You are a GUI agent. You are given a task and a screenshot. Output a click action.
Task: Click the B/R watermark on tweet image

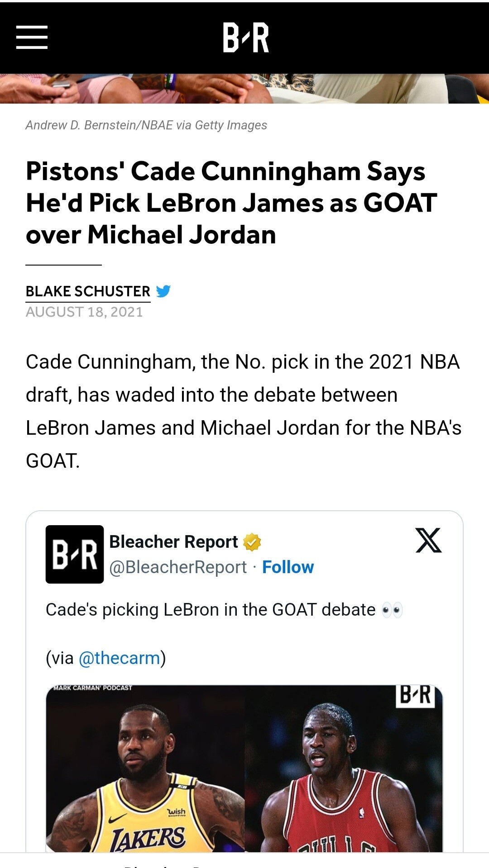(x=415, y=695)
